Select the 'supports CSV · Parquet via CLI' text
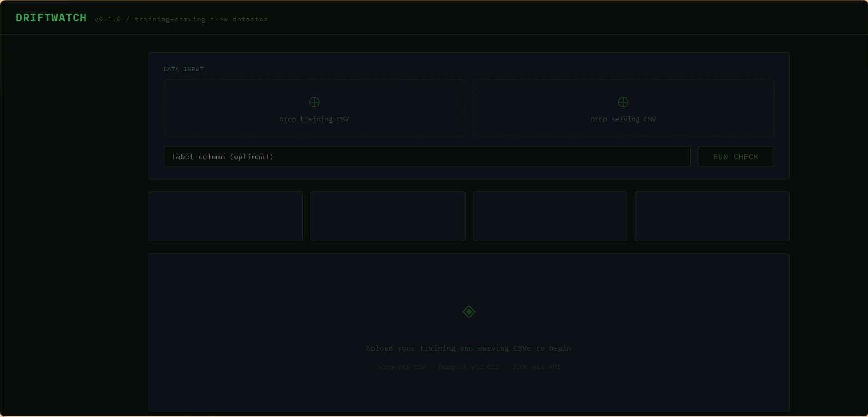The image size is (868, 417). [x=438, y=367]
